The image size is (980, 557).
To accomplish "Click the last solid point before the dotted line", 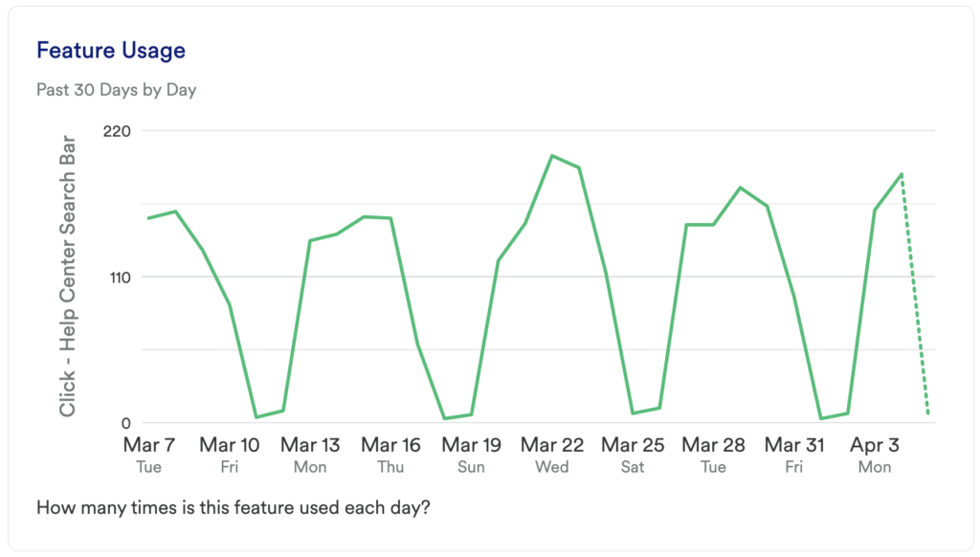I will pos(902,174).
